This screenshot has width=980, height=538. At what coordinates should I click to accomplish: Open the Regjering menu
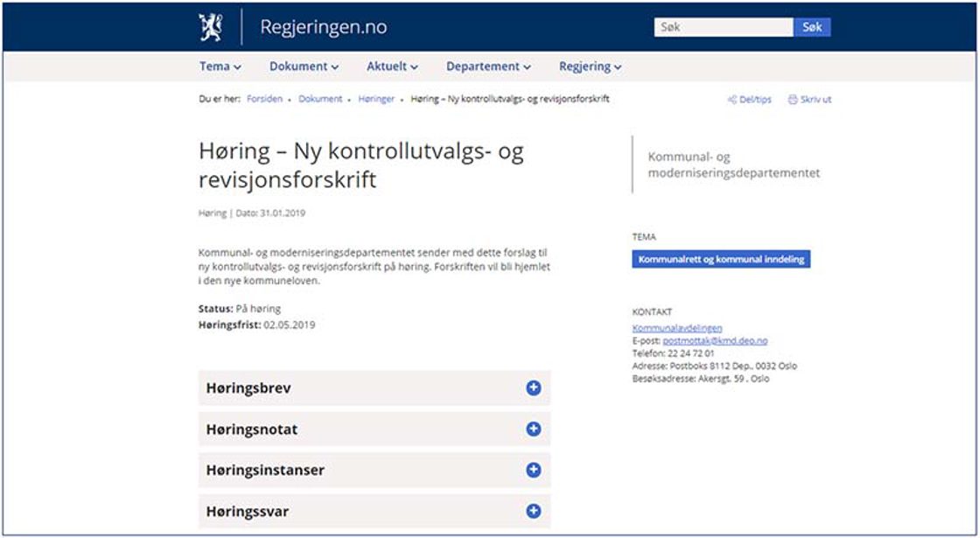(x=590, y=66)
